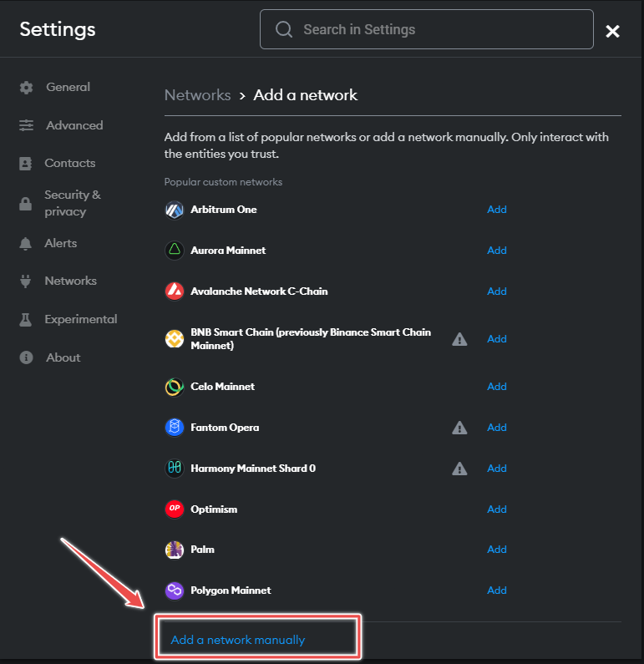Click Add a network manually link

pyautogui.click(x=238, y=640)
